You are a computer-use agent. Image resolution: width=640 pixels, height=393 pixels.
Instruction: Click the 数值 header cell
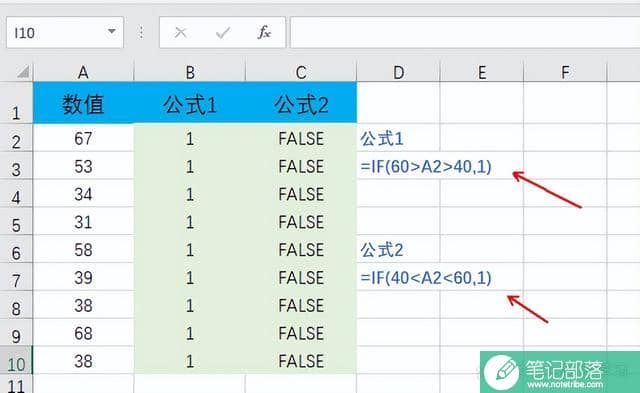point(83,103)
